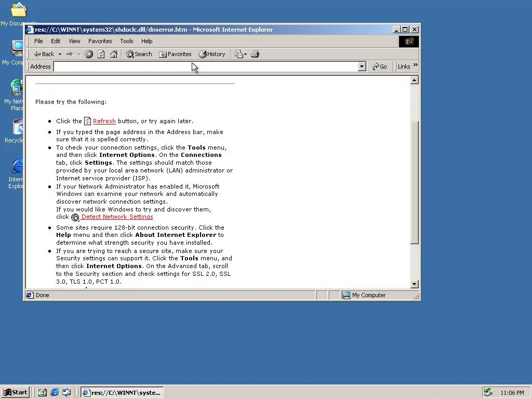Open the Tools menu
The width and height of the screenshot is (532, 399).
click(127, 41)
